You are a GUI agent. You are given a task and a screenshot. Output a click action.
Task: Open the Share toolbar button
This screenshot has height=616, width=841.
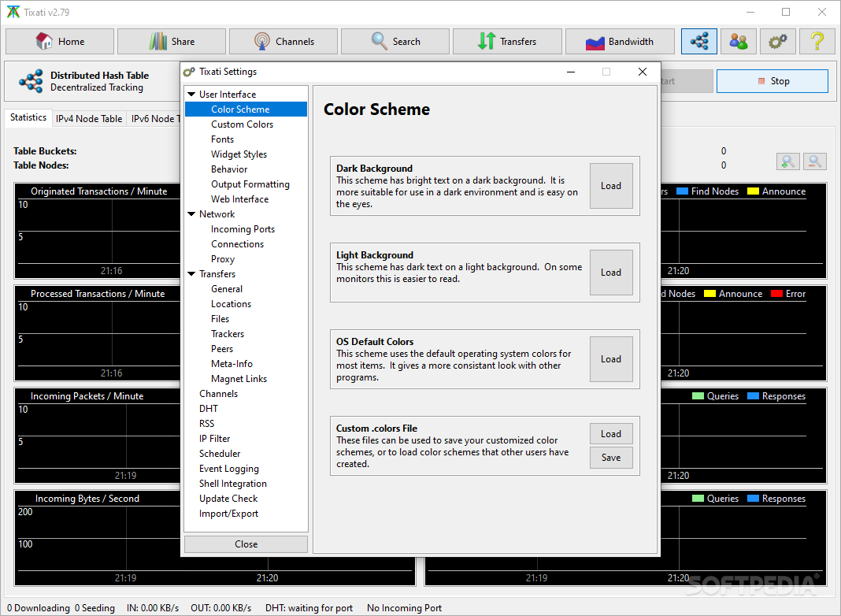[x=172, y=41]
